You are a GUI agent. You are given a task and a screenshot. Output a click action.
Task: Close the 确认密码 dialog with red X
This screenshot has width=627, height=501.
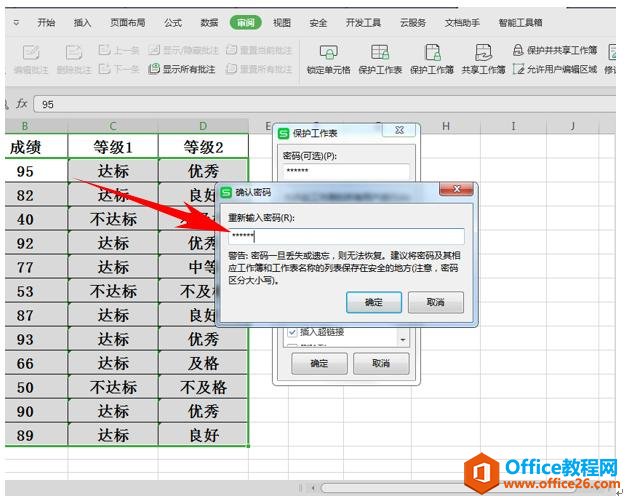pyautogui.click(x=457, y=189)
